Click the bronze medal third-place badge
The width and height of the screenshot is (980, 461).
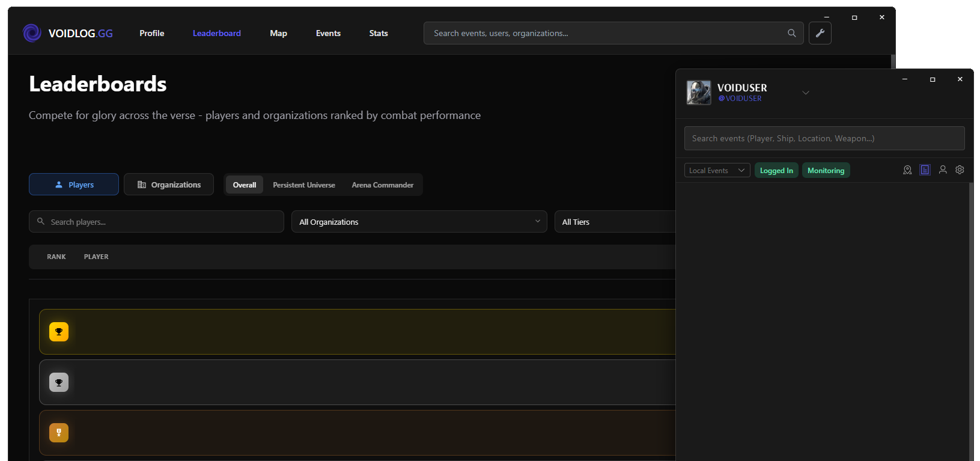point(59,433)
